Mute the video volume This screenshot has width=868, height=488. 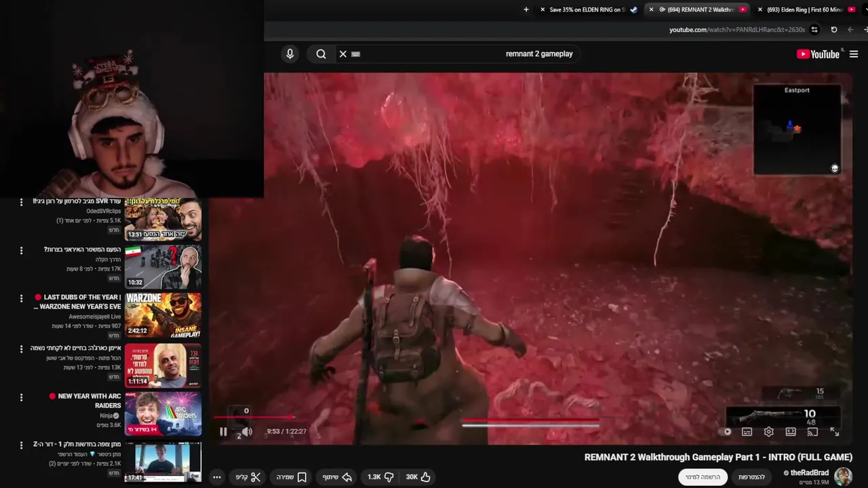click(x=247, y=432)
